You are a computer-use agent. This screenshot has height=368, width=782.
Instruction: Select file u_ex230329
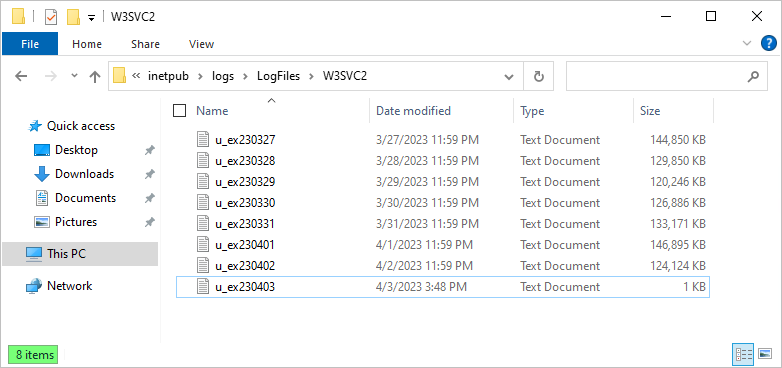point(245,182)
